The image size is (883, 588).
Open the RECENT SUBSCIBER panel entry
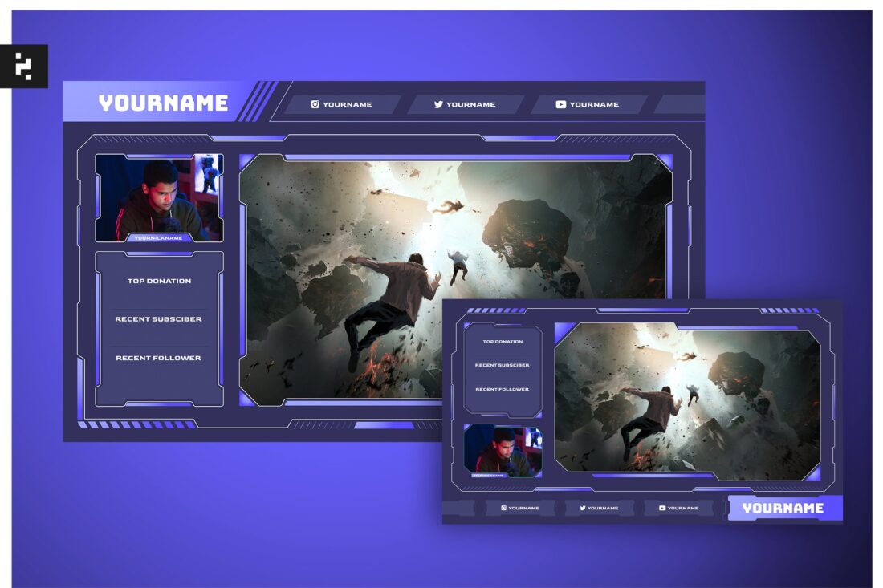click(x=161, y=318)
